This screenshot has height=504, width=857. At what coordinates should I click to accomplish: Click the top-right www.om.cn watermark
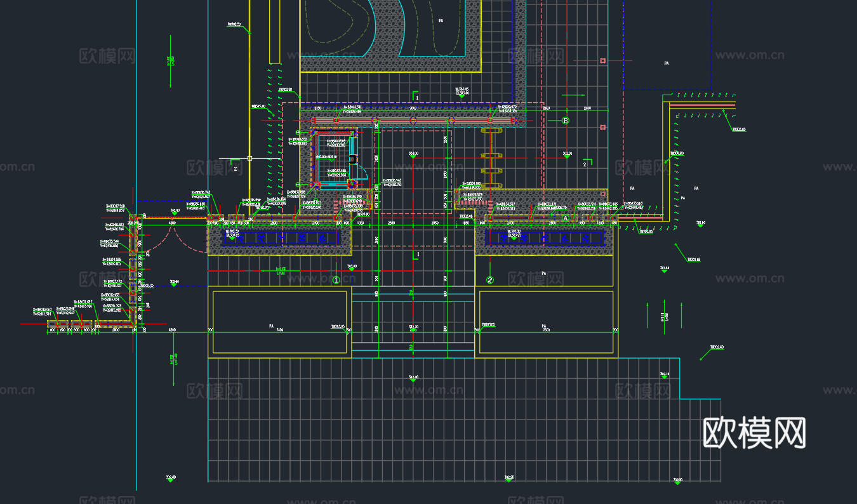pyautogui.click(x=750, y=55)
